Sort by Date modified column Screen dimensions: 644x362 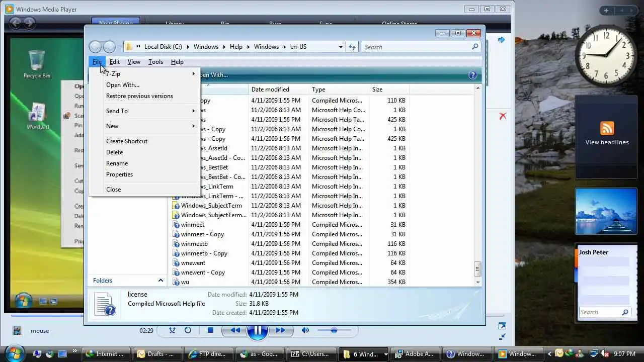coord(278,89)
